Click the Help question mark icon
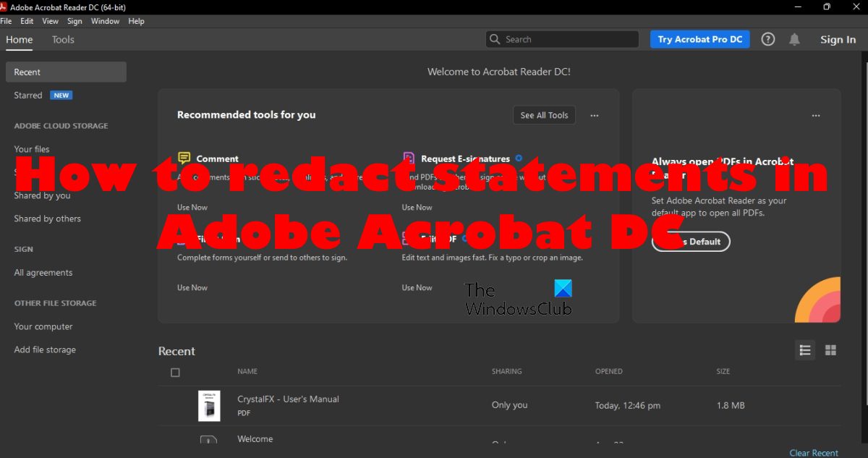The height and width of the screenshot is (458, 868). pos(768,39)
